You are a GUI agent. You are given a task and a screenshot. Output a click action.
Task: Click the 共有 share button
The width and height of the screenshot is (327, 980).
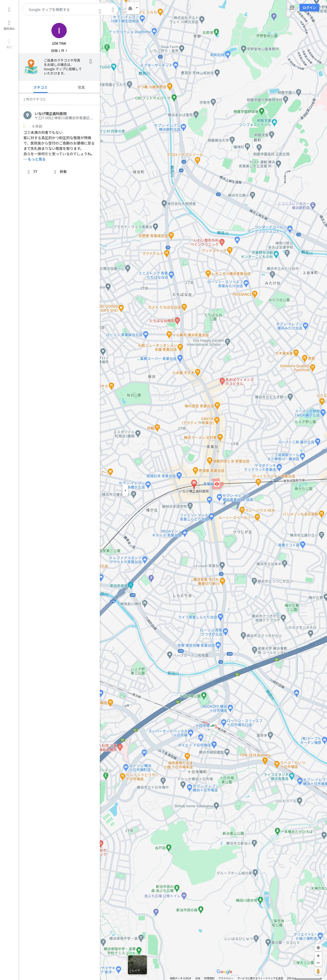tap(60, 172)
